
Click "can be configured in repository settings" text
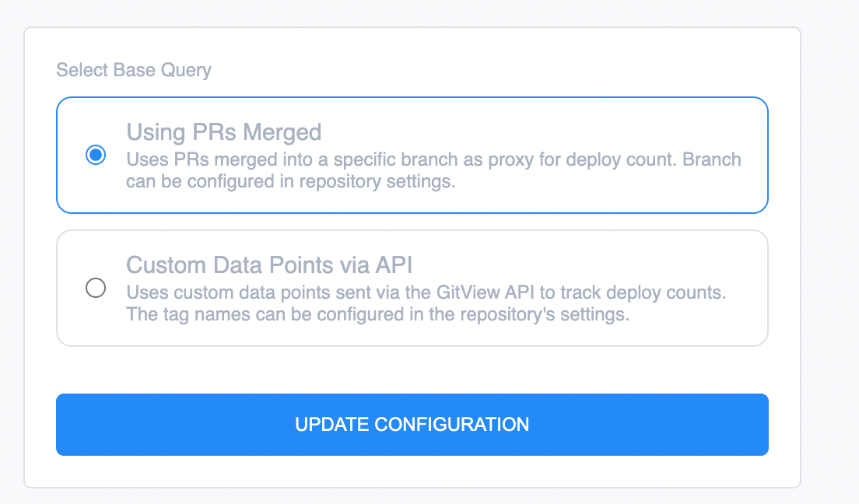click(x=290, y=181)
